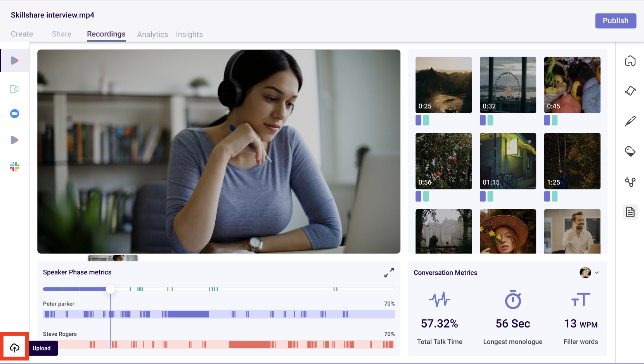The width and height of the screenshot is (644, 364).
Task: Select the top play logo in left sidebar
Action: coord(14,61)
